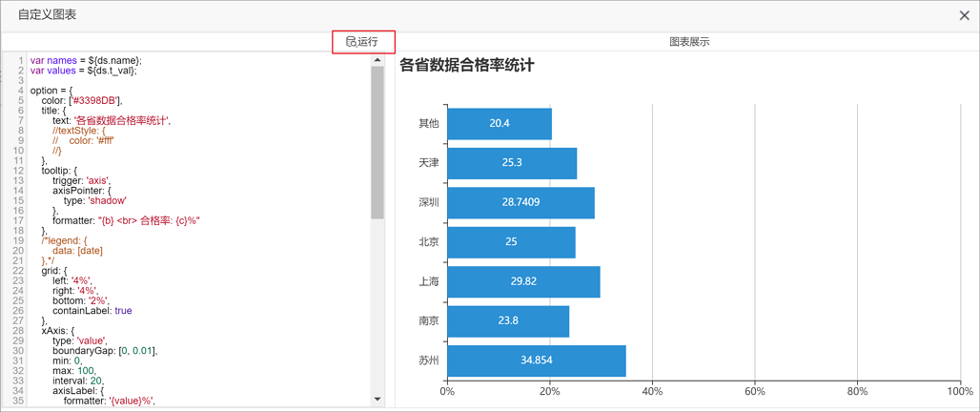The width and height of the screenshot is (980, 412).
Task: Click the 80% x-axis label
Action: click(858, 391)
